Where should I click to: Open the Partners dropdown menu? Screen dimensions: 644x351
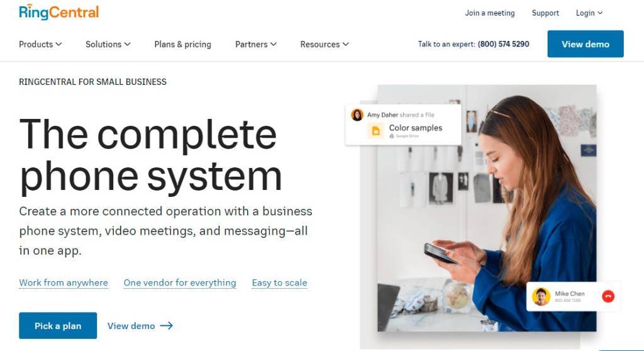pyautogui.click(x=256, y=44)
